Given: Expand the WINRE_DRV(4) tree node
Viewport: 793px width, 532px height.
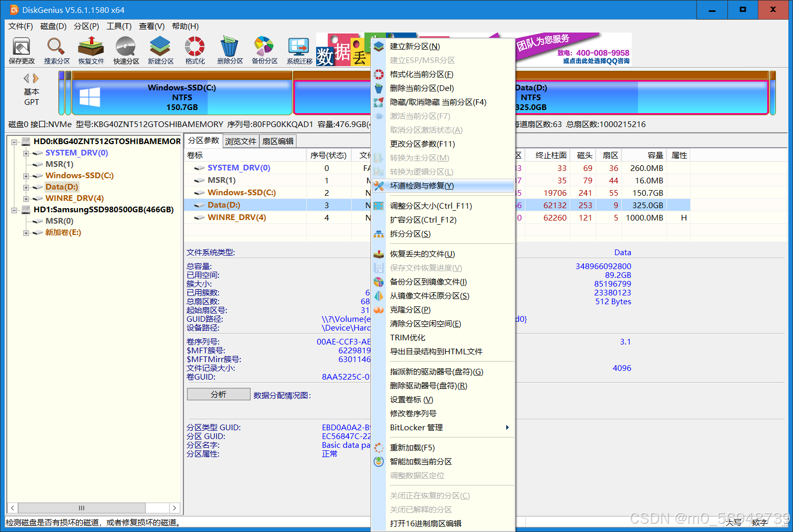Looking at the screenshot, I should [x=26, y=199].
